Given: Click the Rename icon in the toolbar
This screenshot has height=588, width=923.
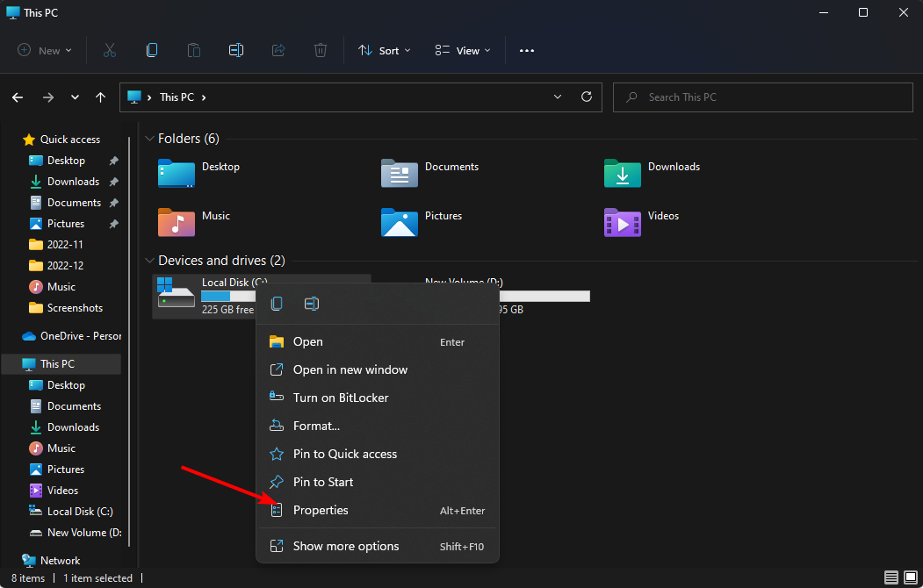Looking at the screenshot, I should click(x=236, y=51).
